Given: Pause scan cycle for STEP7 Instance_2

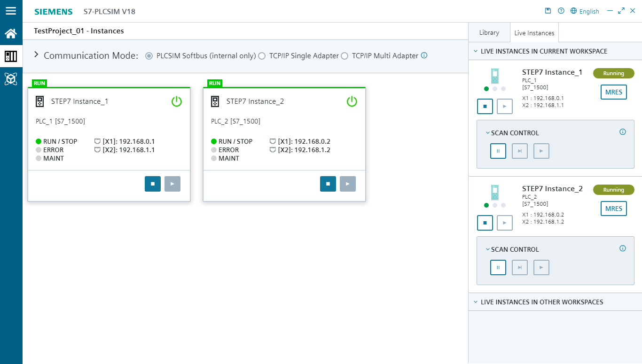Looking at the screenshot, I should [498, 267].
